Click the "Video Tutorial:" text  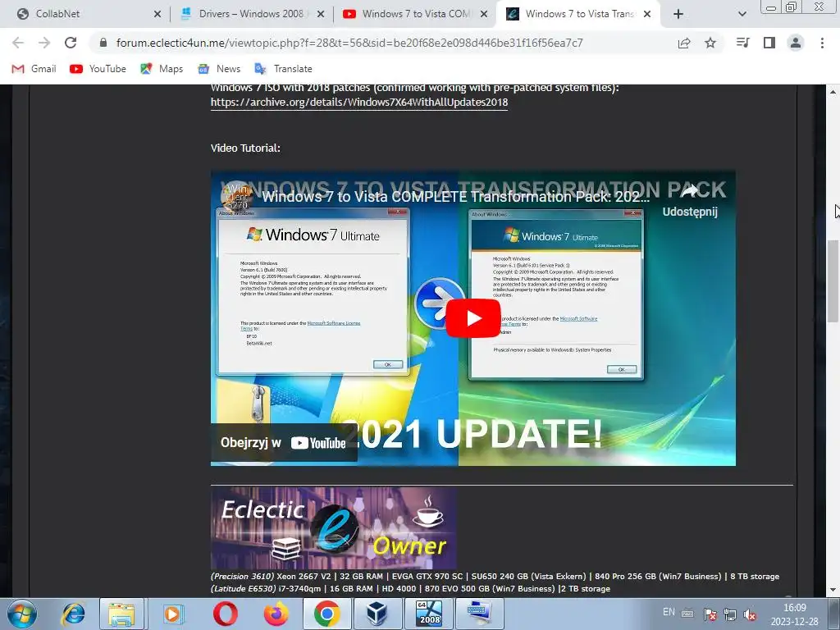(x=245, y=148)
